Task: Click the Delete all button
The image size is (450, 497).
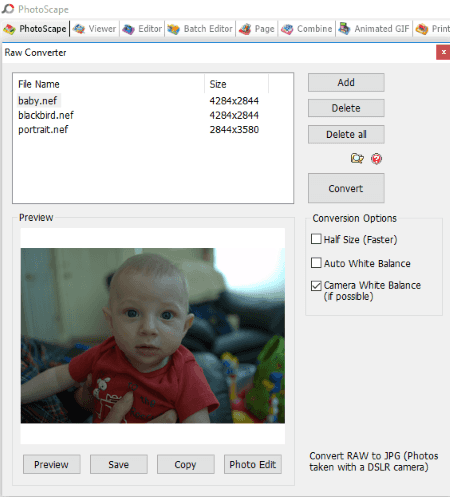Action: 346,134
